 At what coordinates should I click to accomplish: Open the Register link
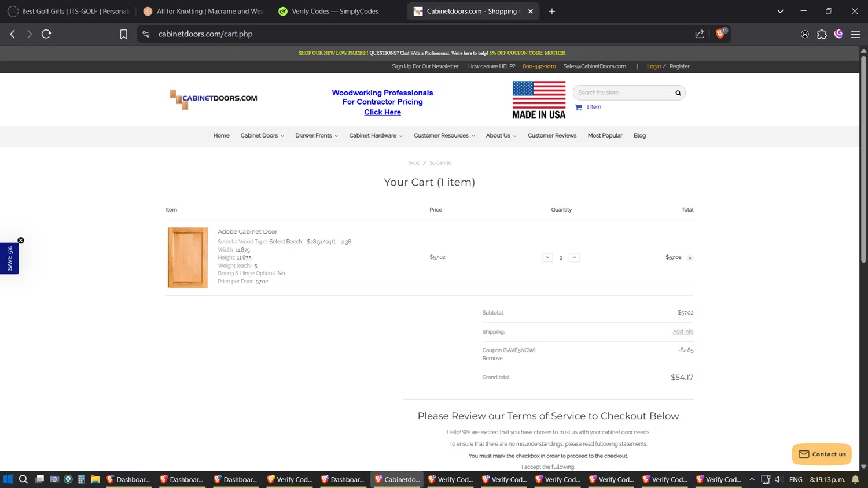(679, 66)
